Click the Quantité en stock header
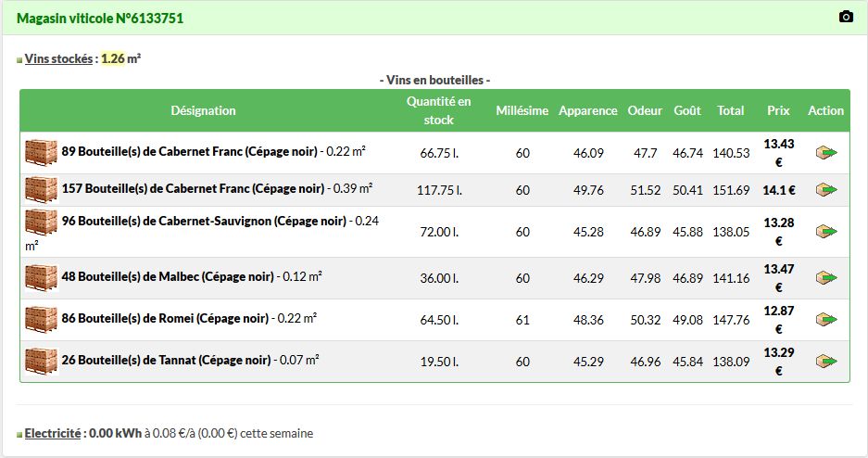This screenshot has height=458, width=868. (x=438, y=110)
